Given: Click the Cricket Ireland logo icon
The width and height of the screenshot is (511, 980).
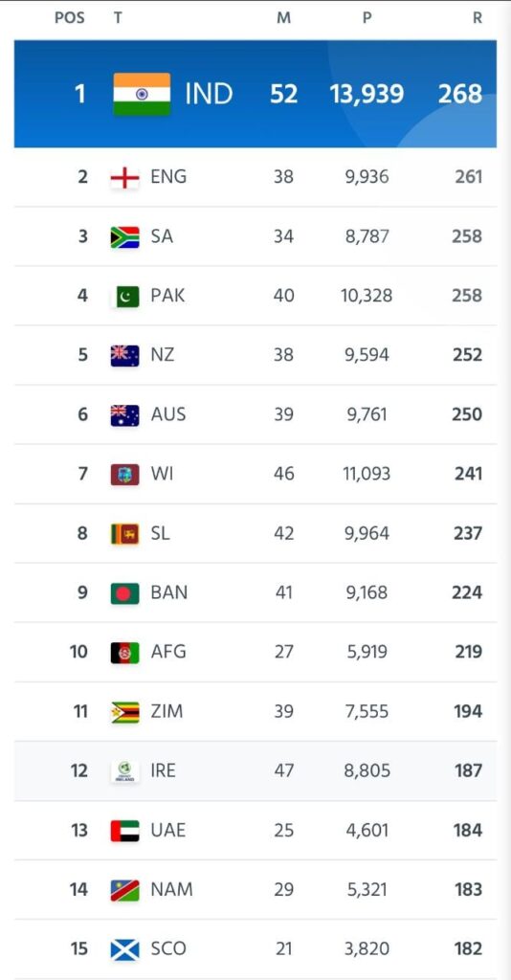Looking at the screenshot, I should pos(125,770).
